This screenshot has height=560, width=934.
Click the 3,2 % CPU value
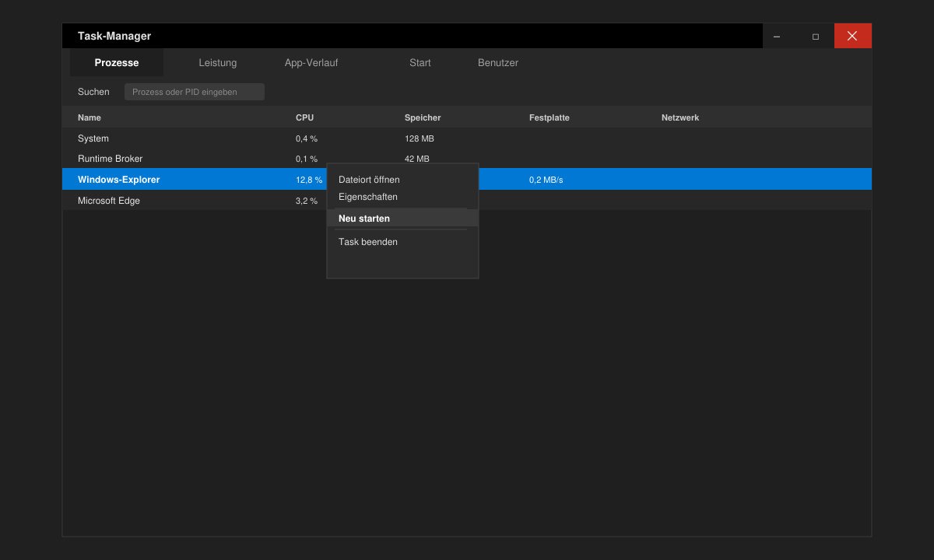(x=307, y=201)
